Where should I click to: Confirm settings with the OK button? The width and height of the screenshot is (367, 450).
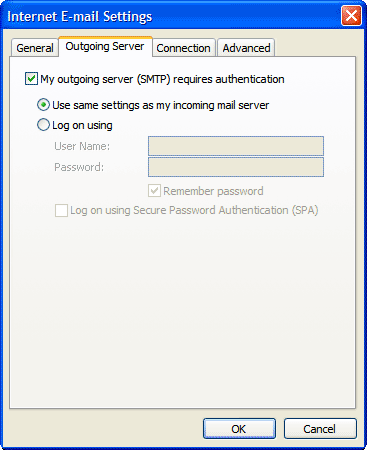pyautogui.click(x=239, y=429)
